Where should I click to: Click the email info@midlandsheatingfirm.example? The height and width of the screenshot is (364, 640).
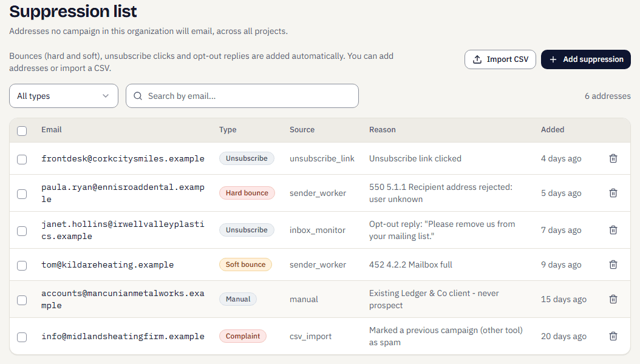(x=123, y=337)
